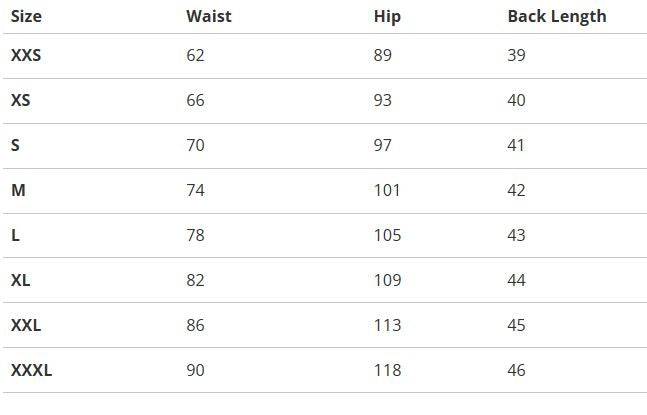The image size is (647, 415).
Task: Click hip value 93 in XS row
Action: click(x=383, y=100)
